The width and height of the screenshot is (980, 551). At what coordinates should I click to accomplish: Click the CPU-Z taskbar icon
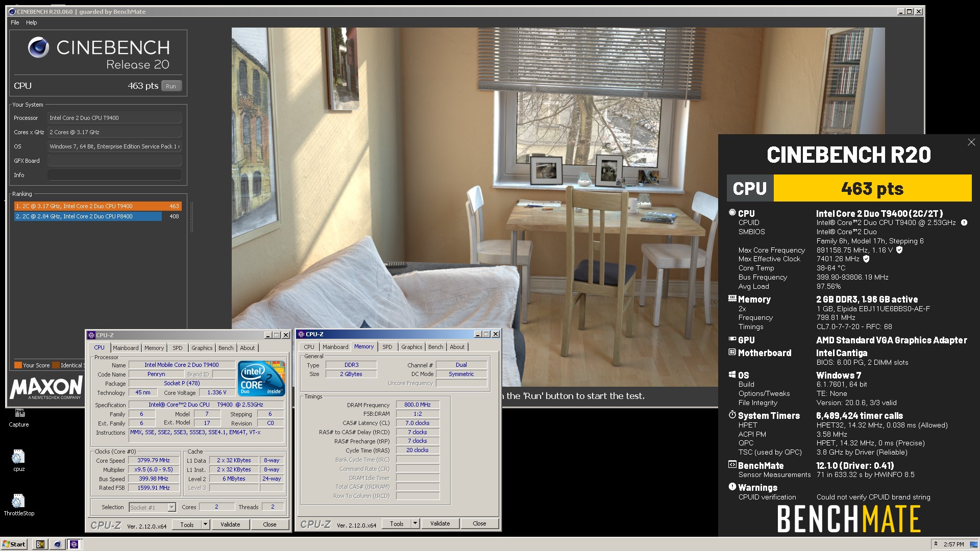click(x=74, y=544)
